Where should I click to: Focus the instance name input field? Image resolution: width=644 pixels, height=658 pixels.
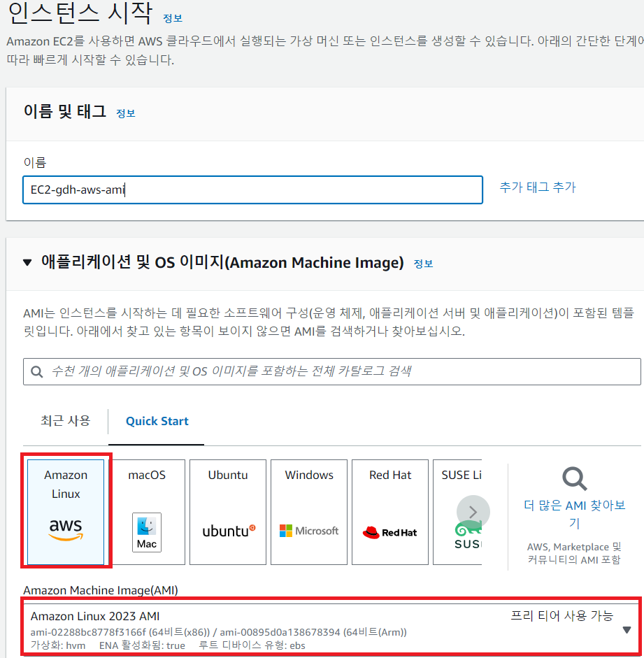tap(252, 190)
